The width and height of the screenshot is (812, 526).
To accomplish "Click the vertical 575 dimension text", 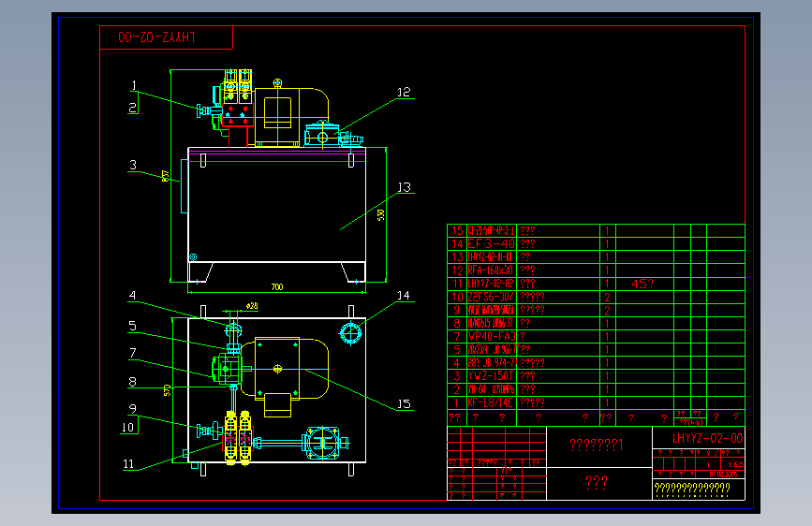I will coord(167,390).
